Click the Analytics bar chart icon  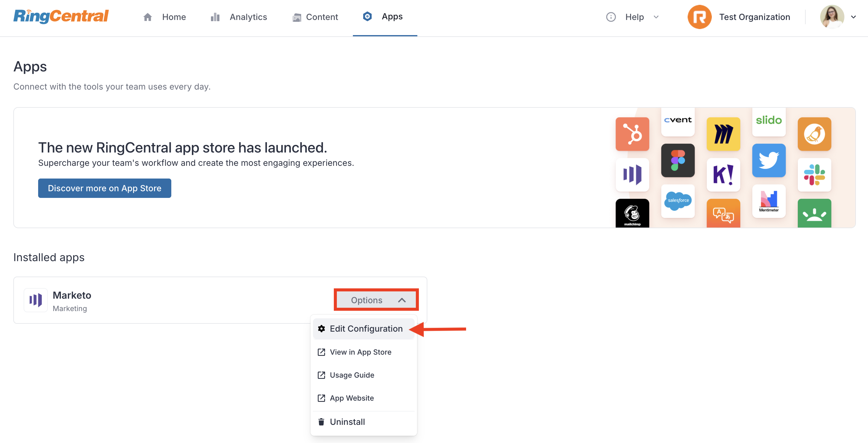click(215, 17)
